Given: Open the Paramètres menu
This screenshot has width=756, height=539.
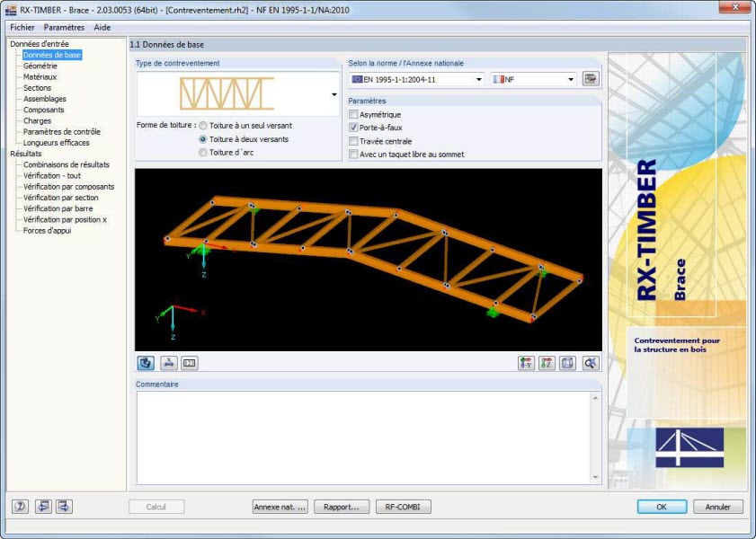Looking at the screenshot, I should [64, 28].
